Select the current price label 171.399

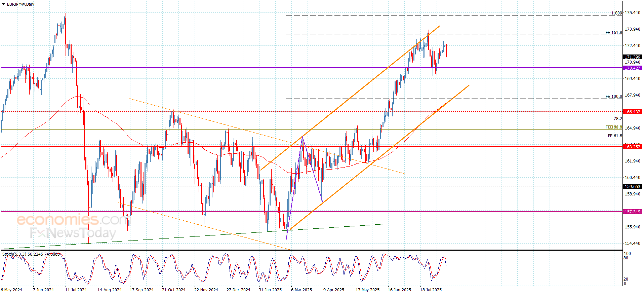(632, 57)
